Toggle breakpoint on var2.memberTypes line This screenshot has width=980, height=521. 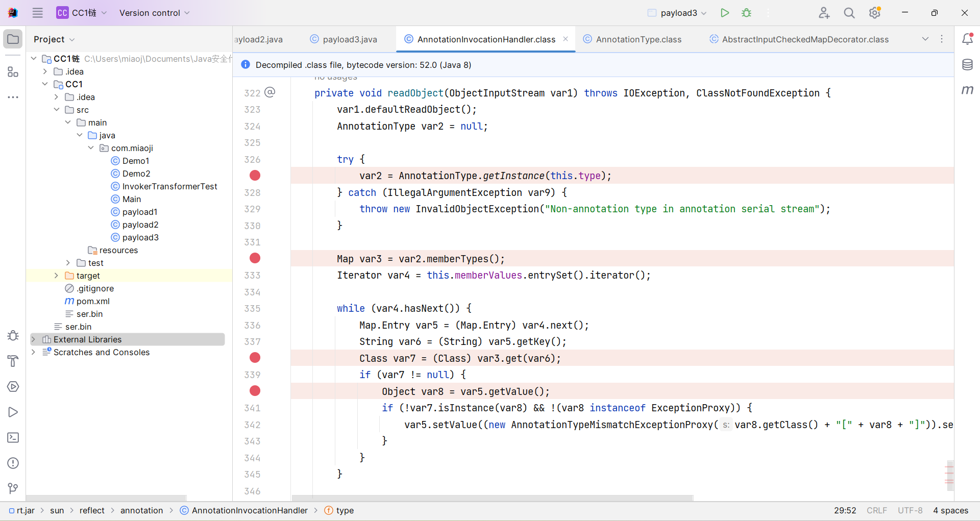tap(255, 258)
